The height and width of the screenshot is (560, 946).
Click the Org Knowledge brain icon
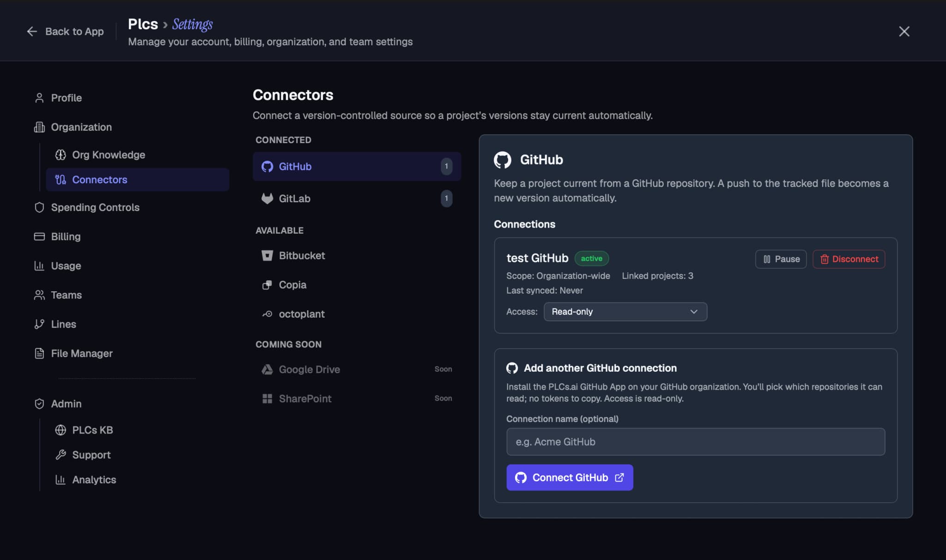[x=61, y=155]
